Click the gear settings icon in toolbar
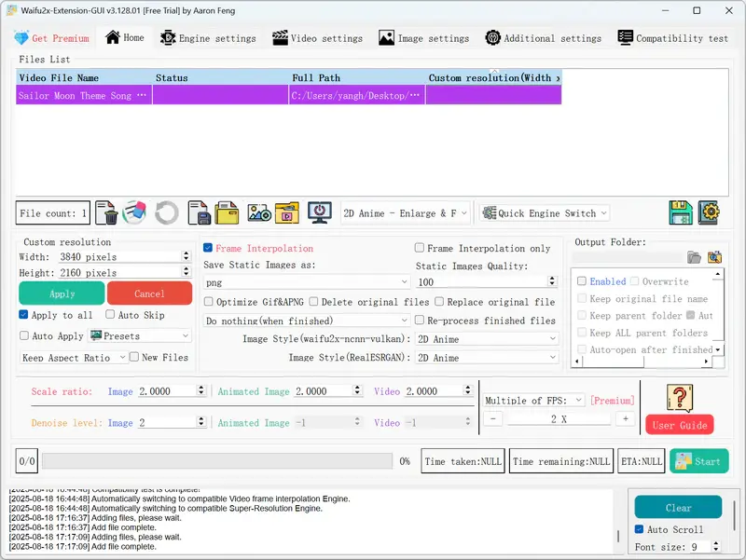This screenshot has height=560, width=746. pyautogui.click(x=710, y=213)
